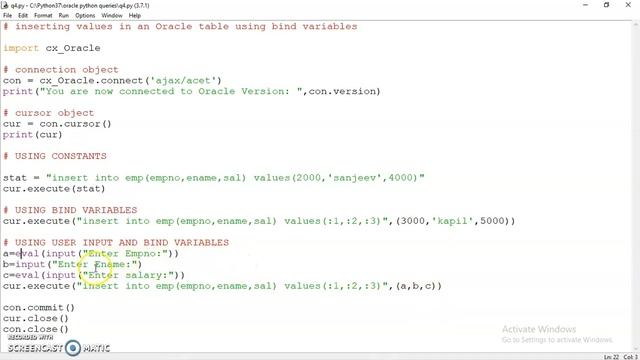The height and width of the screenshot is (360, 640).
Task: Open the Help menu
Action: (135, 16)
